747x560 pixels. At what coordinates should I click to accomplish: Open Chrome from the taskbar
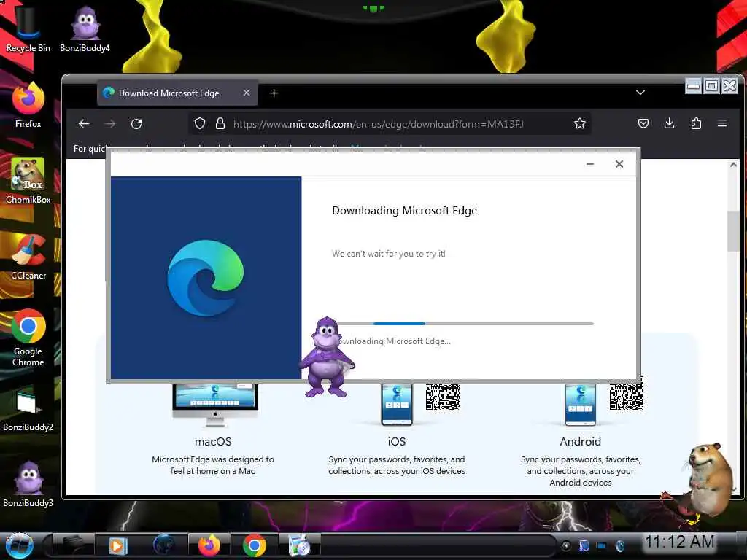(254, 545)
